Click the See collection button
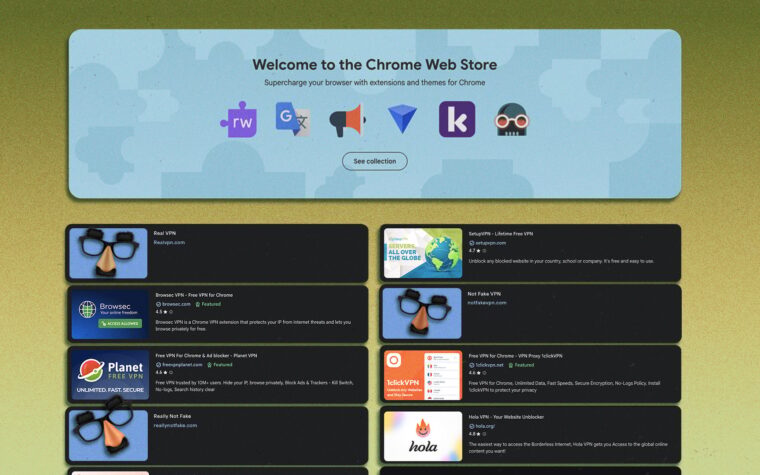This screenshot has height=475, width=760. (375, 161)
